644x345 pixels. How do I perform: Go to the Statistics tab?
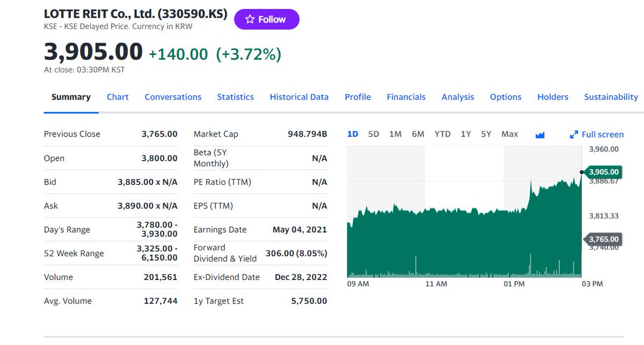236,97
